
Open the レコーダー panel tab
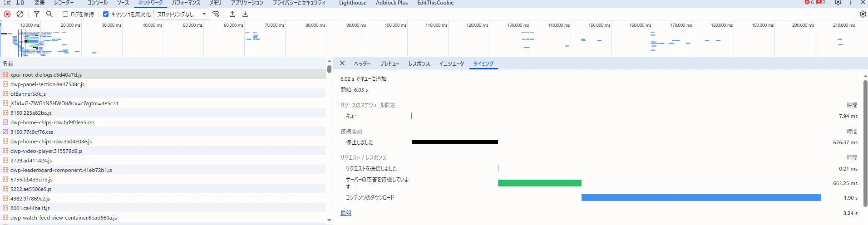(x=64, y=3)
